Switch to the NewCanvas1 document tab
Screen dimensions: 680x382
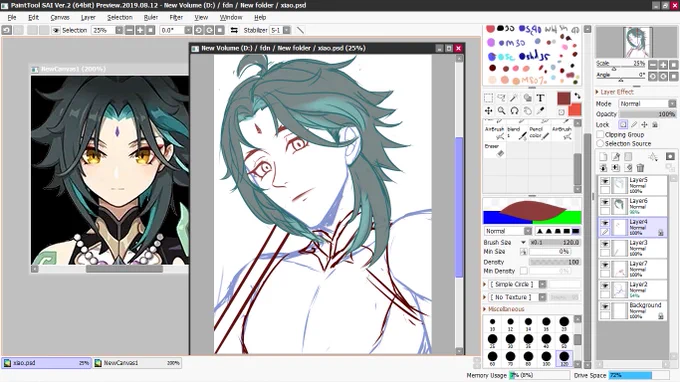pos(137,363)
